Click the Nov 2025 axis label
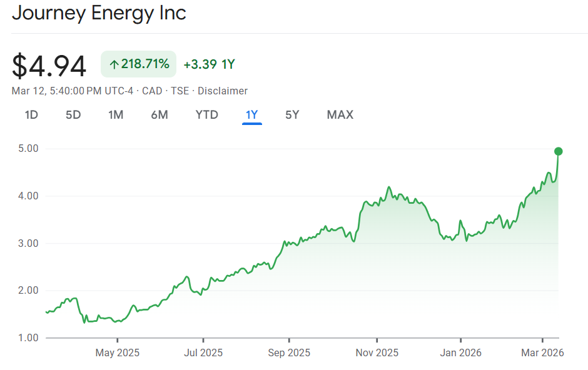The height and width of the screenshot is (370, 588). tap(377, 353)
